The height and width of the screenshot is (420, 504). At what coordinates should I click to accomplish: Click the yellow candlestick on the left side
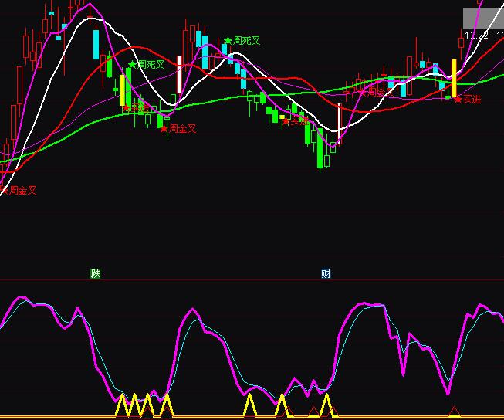(122, 90)
